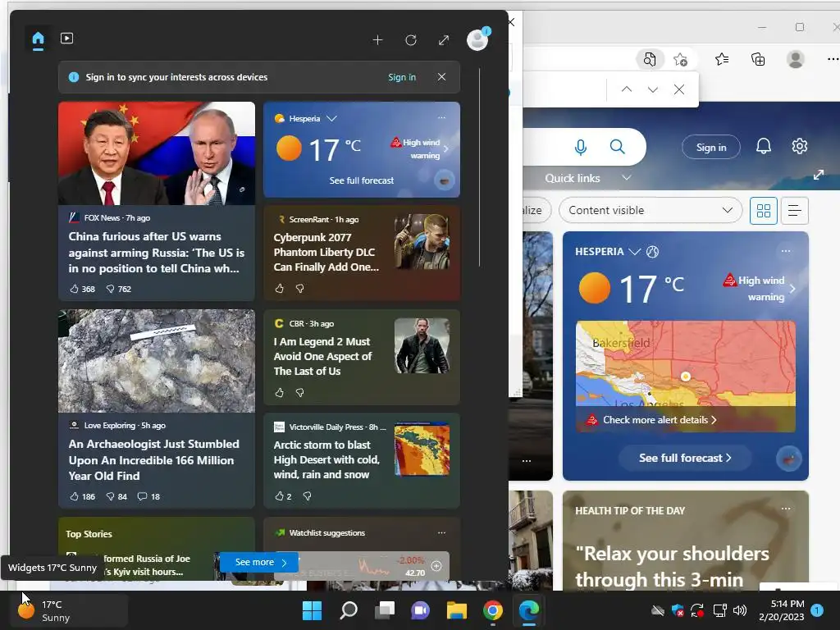The height and width of the screenshot is (630, 840).
Task: Expand HESPERIA location dropdown on Edge weather card
Action: click(634, 252)
